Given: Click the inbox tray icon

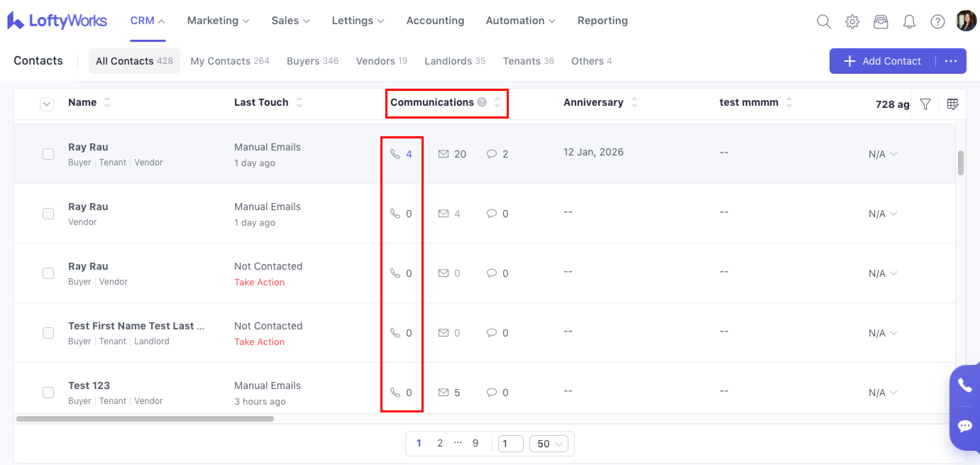Looking at the screenshot, I should 880,21.
